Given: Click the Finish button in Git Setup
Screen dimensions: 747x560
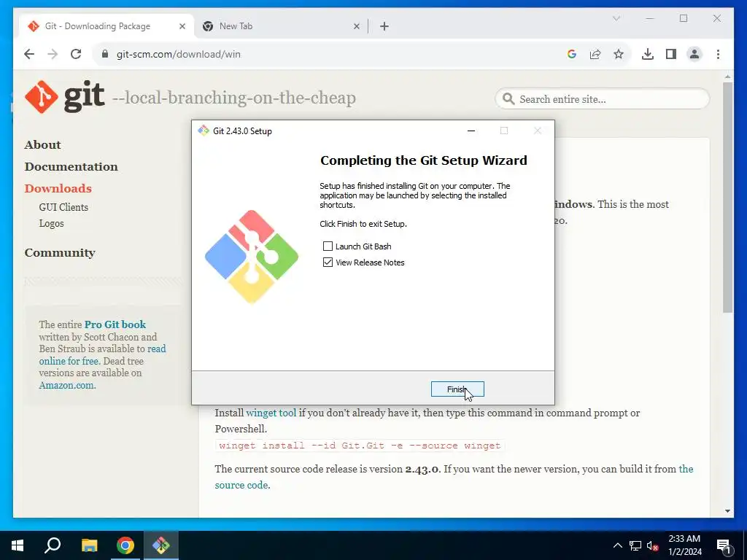Looking at the screenshot, I should click(457, 389).
